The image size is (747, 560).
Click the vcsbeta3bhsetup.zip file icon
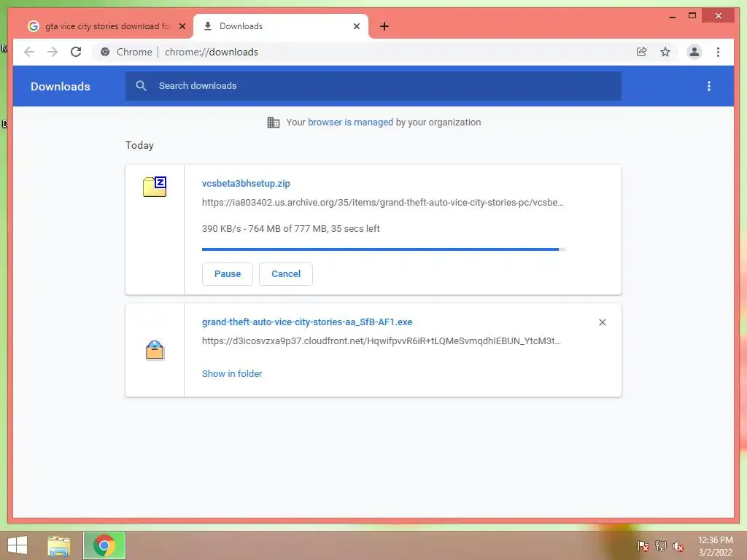click(x=155, y=186)
